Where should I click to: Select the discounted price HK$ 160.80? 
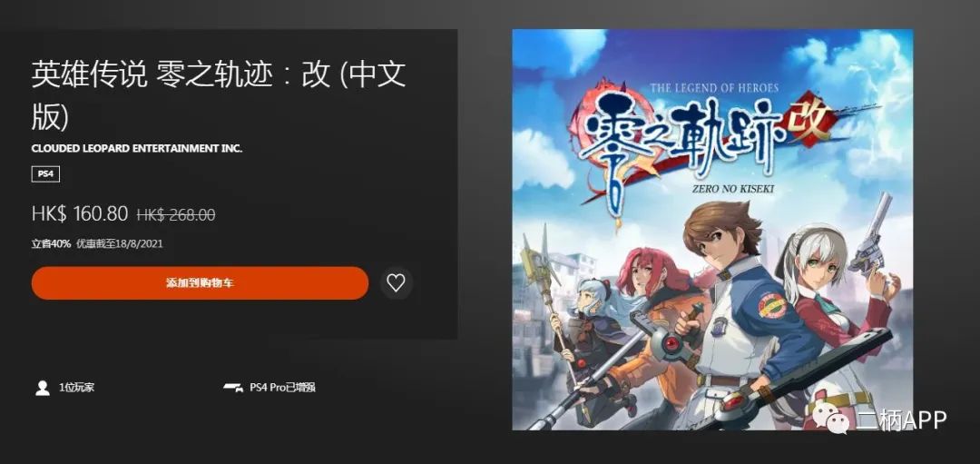point(80,214)
